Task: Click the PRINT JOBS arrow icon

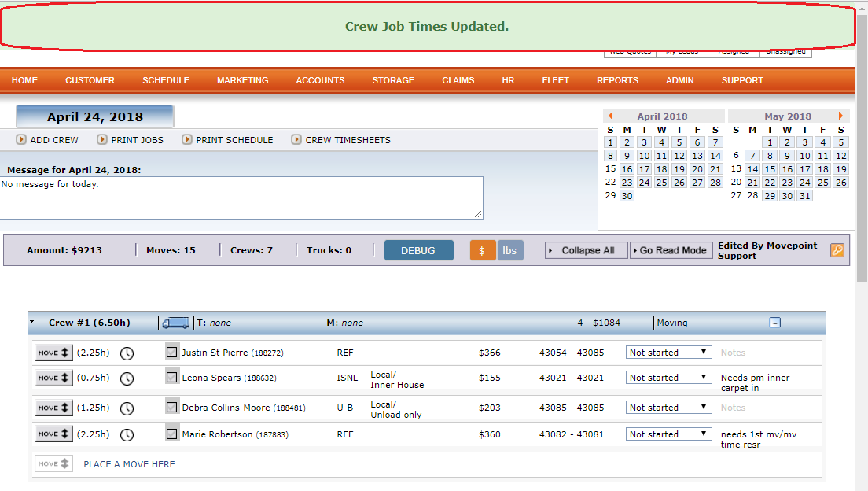Action: 102,139
